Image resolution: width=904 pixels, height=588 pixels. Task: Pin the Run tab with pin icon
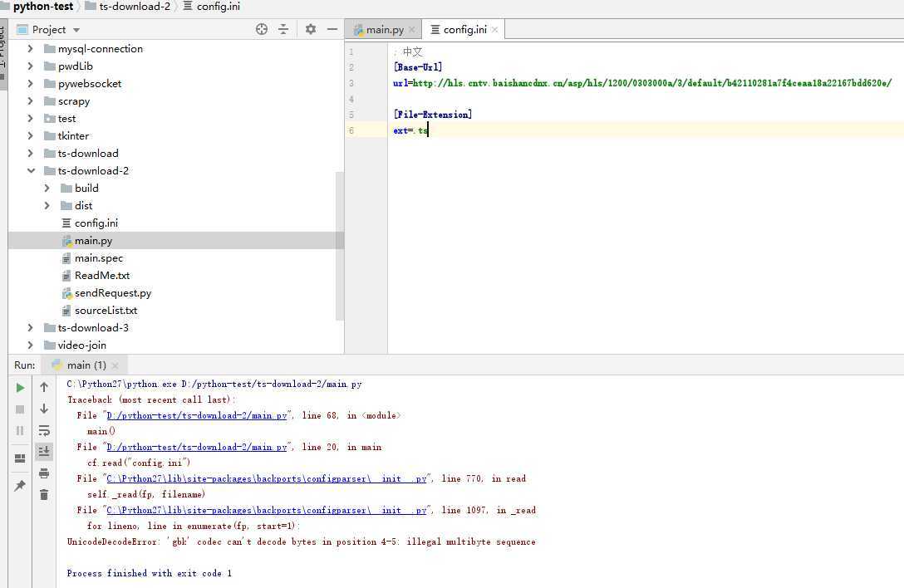pyautogui.click(x=20, y=485)
